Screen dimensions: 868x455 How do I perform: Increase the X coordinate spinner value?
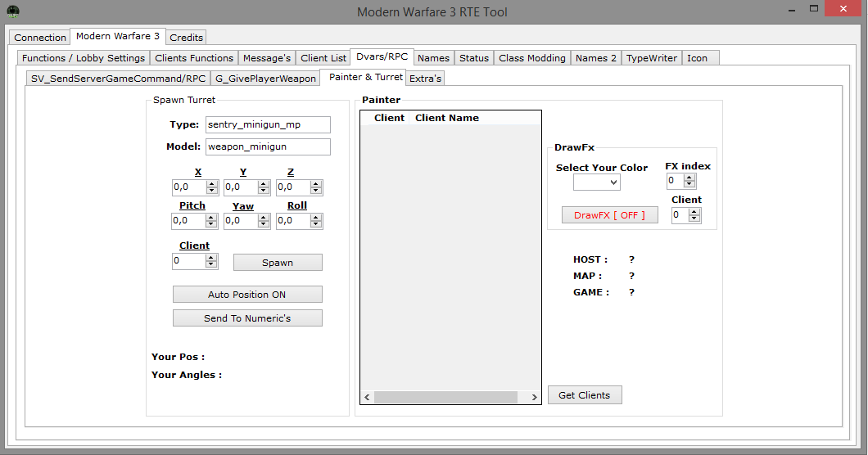click(211, 184)
